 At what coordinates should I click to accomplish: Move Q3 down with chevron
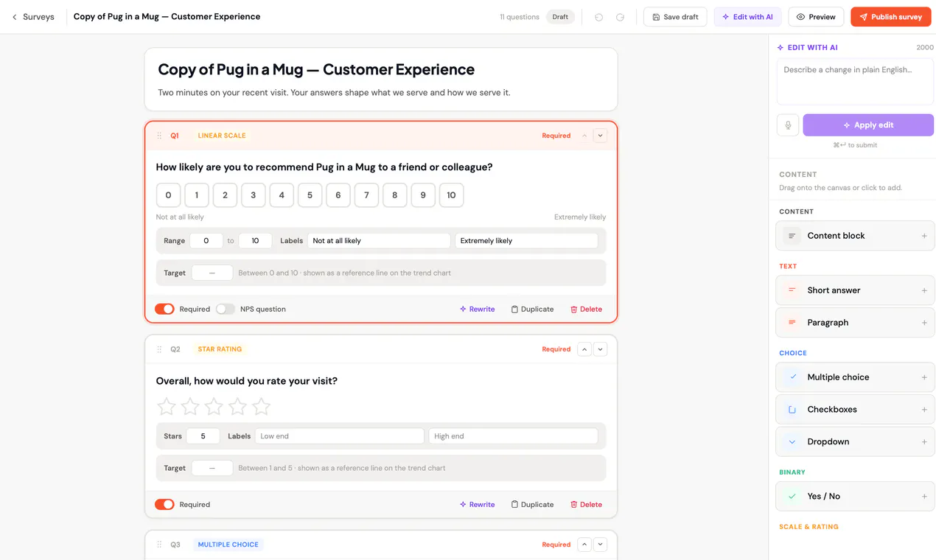(x=600, y=545)
